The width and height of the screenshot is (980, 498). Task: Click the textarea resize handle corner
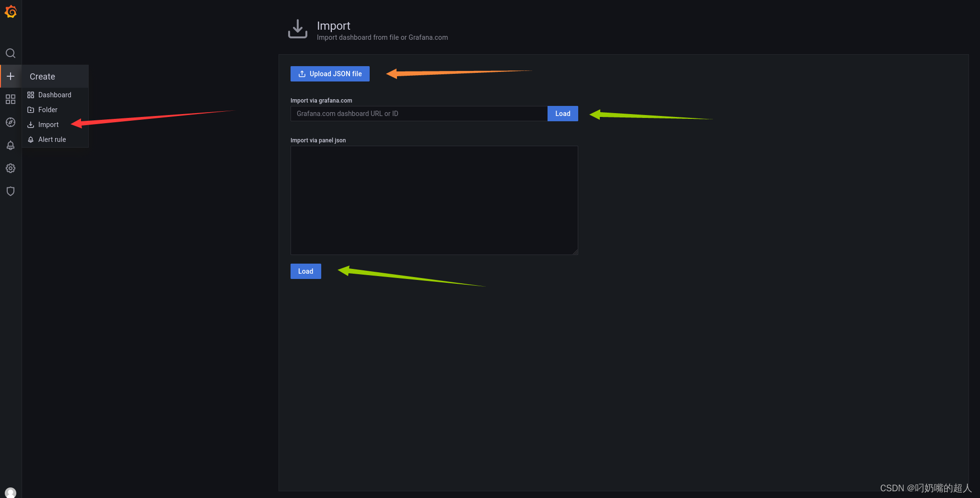pyautogui.click(x=575, y=252)
